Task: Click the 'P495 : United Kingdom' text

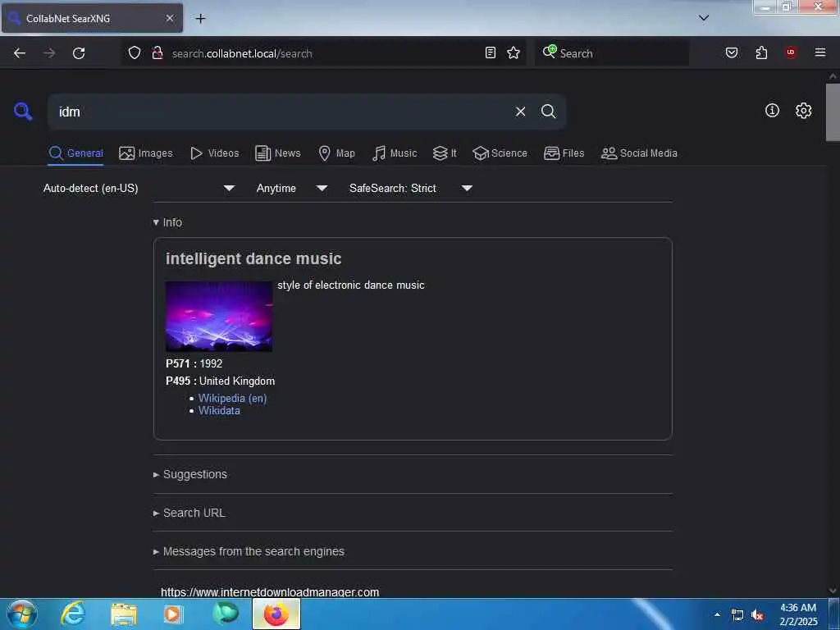Action: tap(220, 381)
